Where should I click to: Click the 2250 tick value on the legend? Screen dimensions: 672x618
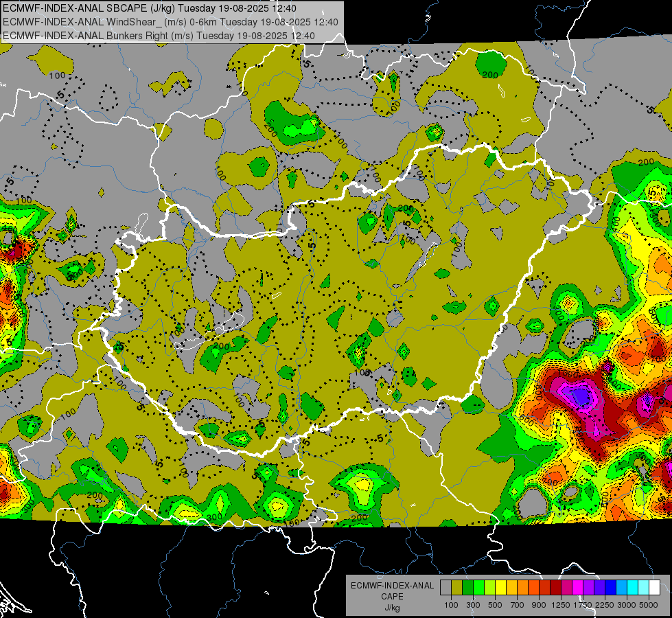605,605
